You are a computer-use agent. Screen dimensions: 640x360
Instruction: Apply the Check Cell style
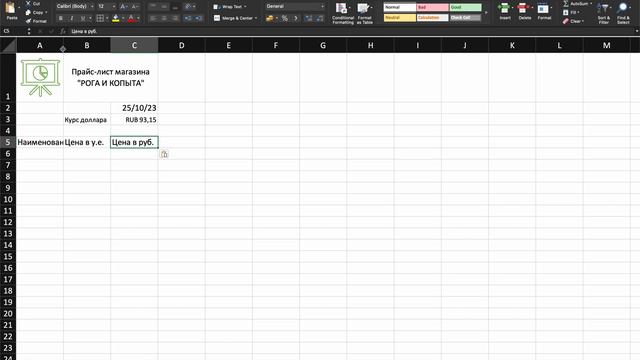(x=465, y=18)
